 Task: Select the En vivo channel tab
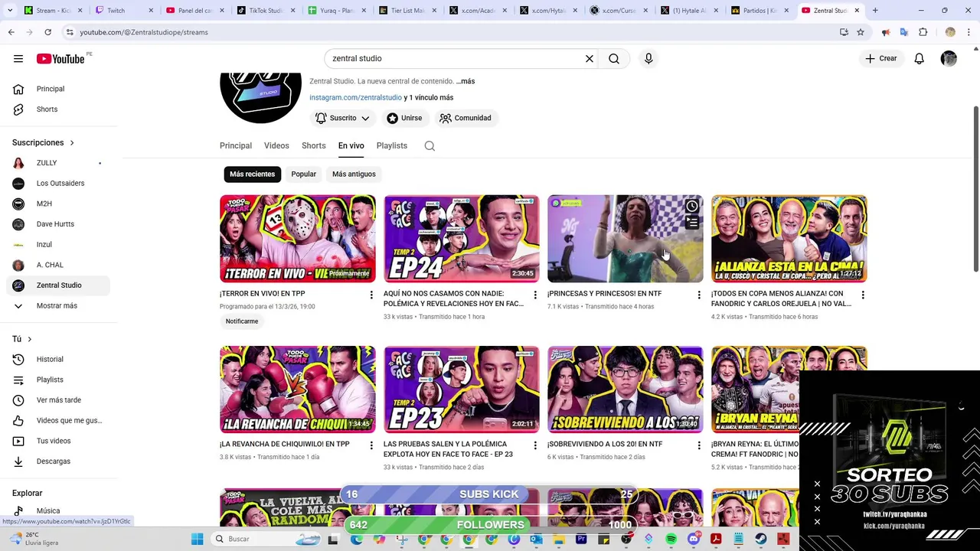[351, 145]
